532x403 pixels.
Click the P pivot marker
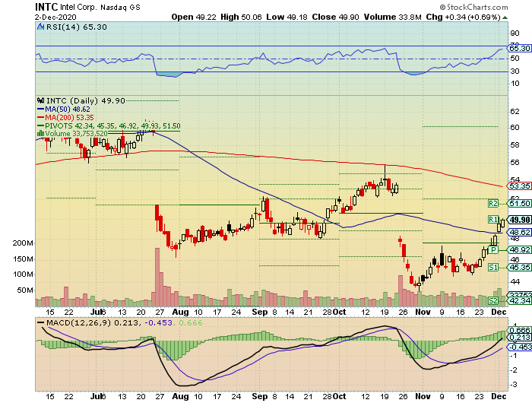tap(493, 250)
